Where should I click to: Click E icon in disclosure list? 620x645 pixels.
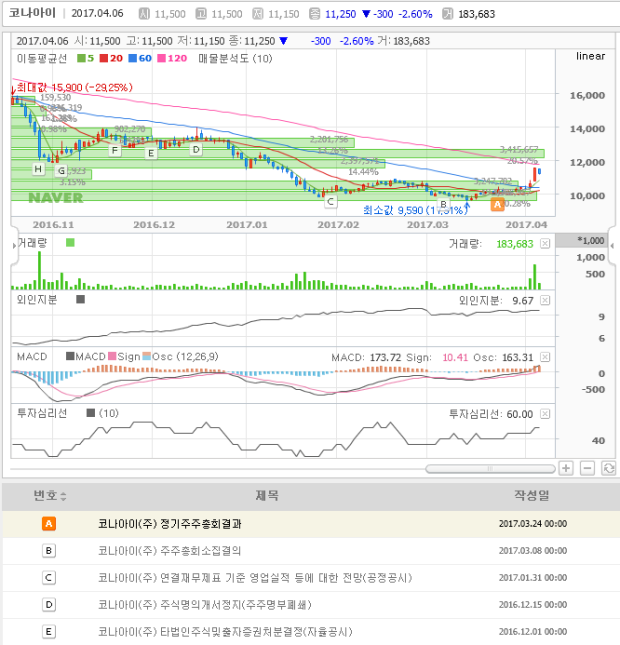click(49, 632)
